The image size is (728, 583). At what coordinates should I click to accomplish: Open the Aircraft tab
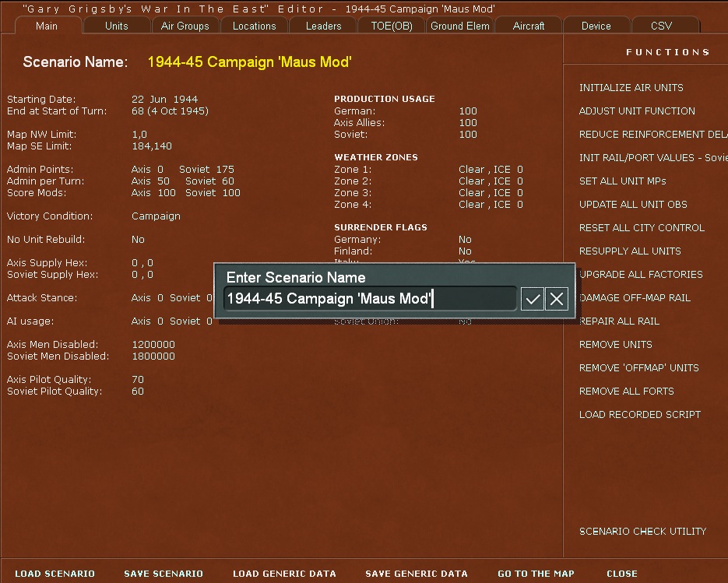click(529, 26)
